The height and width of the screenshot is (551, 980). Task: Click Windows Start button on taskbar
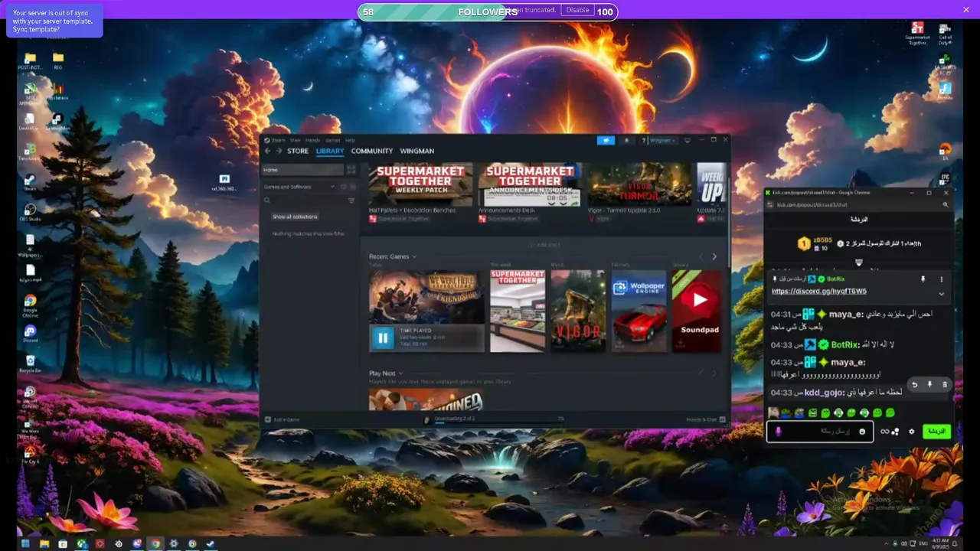25,544
